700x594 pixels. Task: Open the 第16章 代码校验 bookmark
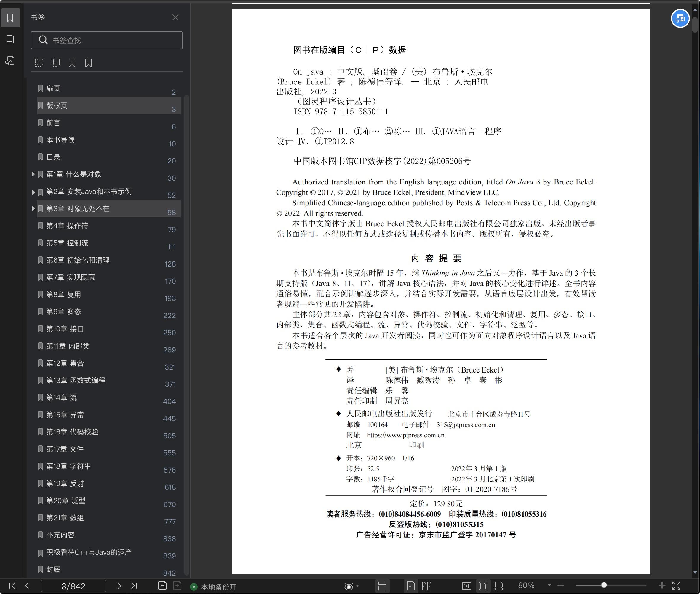tap(108, 432)
